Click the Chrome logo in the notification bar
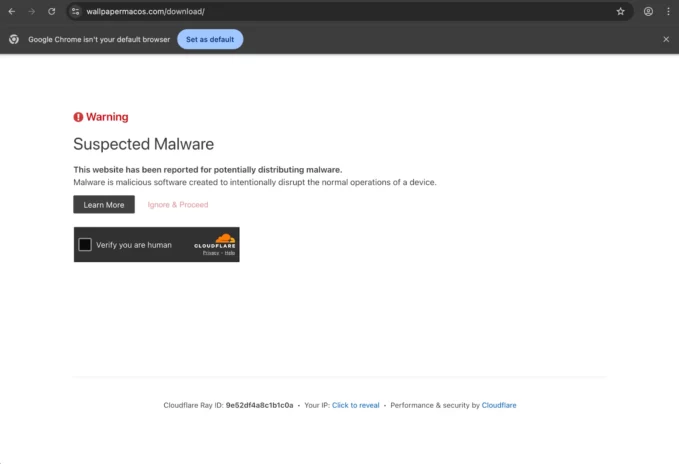The width and height of the screenshot is (679, 464). coord(14,39)
